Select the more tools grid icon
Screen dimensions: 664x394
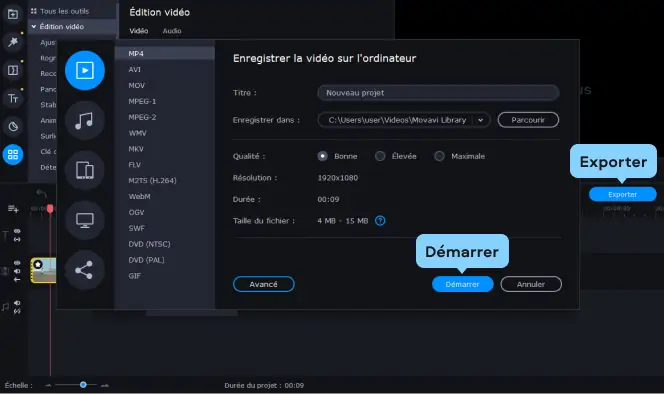13,155
